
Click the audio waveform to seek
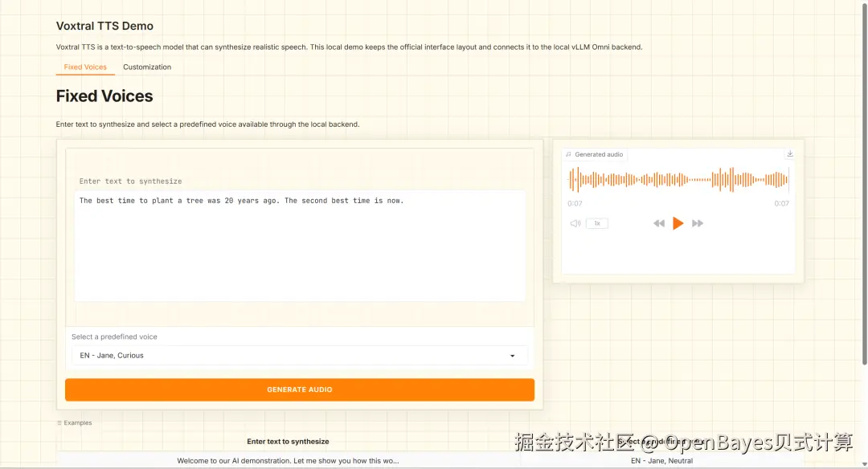coord(678,180)
